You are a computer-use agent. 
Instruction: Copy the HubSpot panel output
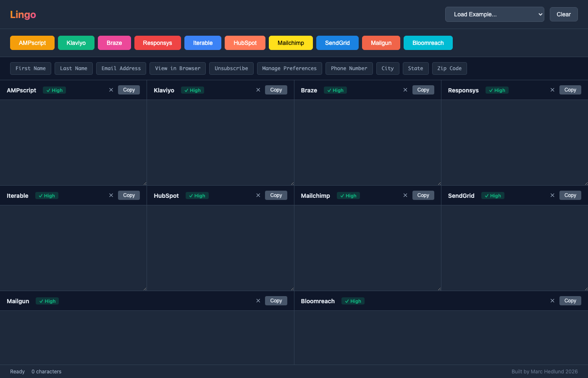pos(276,195)
